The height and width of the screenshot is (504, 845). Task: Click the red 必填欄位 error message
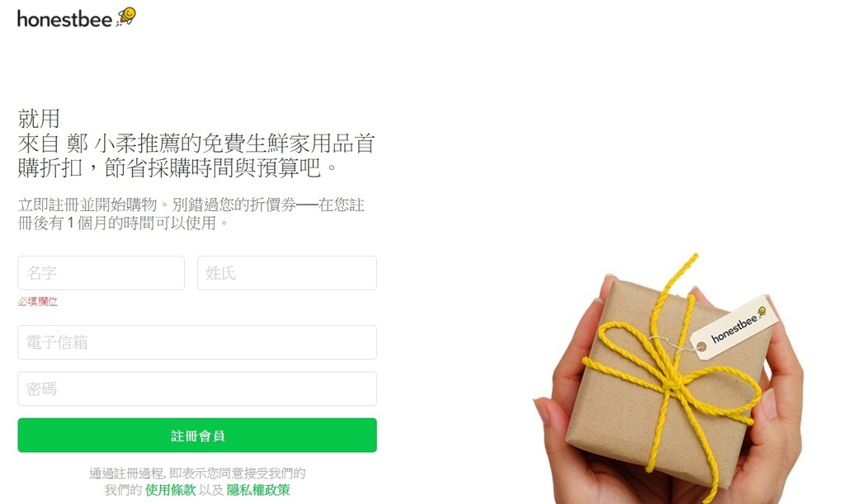[38, 302]
